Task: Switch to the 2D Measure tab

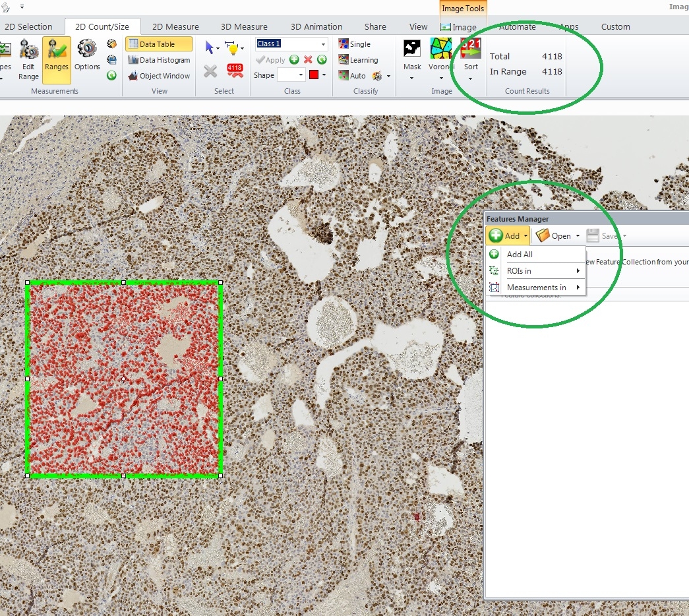Action: click(175, 27)
